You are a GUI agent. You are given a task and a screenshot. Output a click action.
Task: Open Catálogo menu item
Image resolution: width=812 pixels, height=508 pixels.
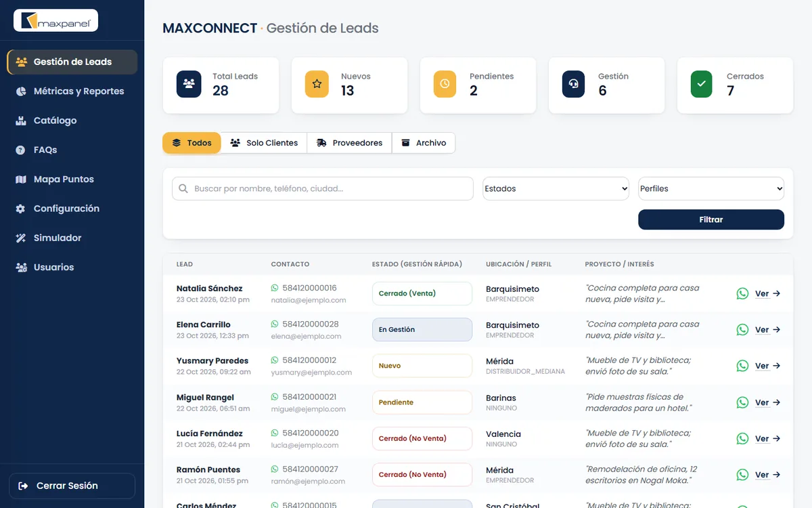pos(72,121)
